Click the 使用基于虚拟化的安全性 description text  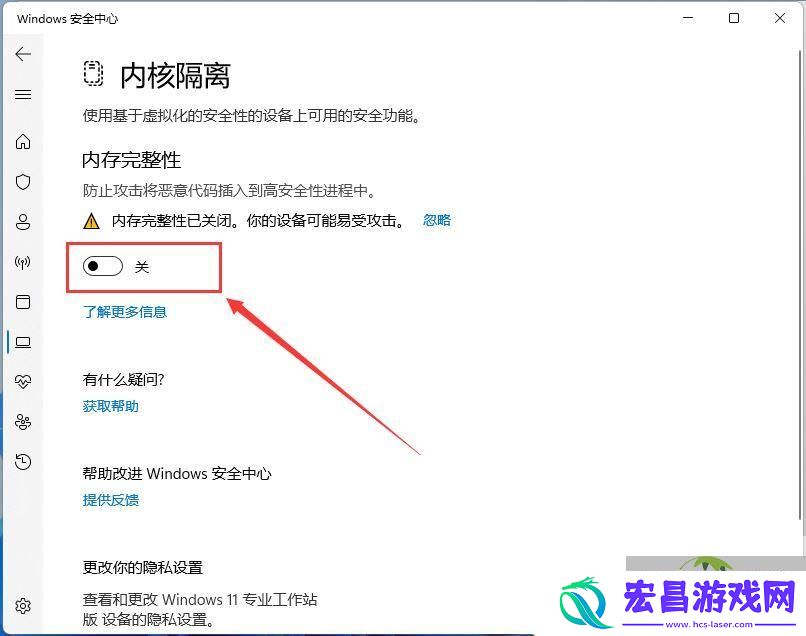tap(252, 116)
